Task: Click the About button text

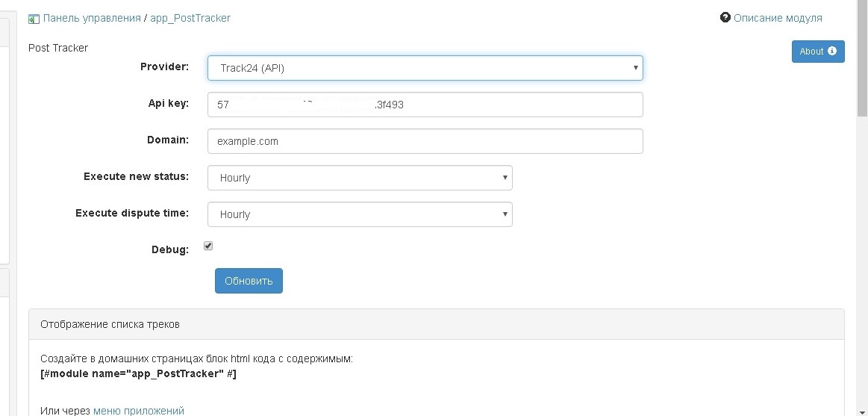Action: (811, 52)
